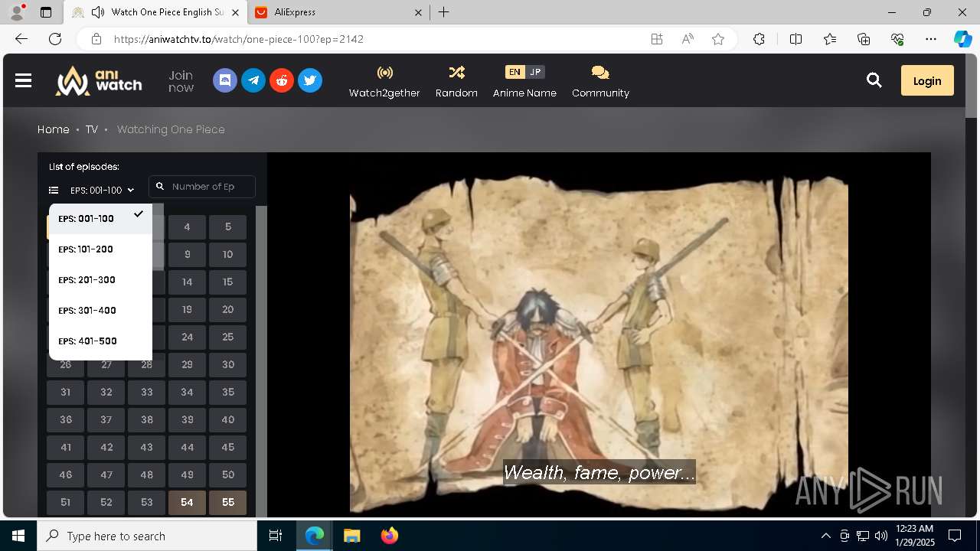Go back in browser history
The image size is (980, 551).
[21, 39]
